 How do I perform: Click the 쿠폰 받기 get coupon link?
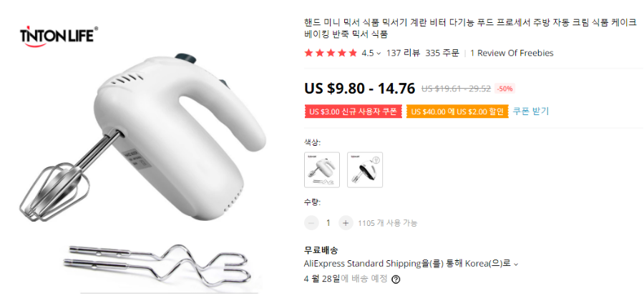pos(531,111)
